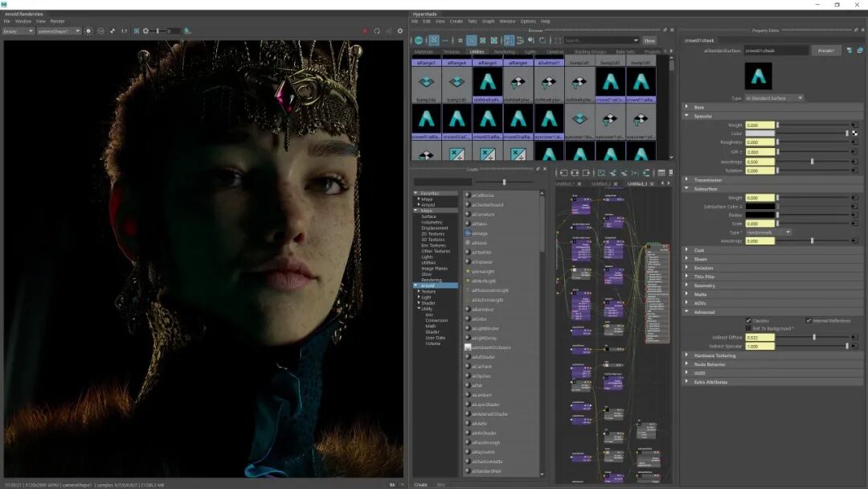
Task: Toggle the Internal Reflections checkbox
Action: (x=809, y=321)
